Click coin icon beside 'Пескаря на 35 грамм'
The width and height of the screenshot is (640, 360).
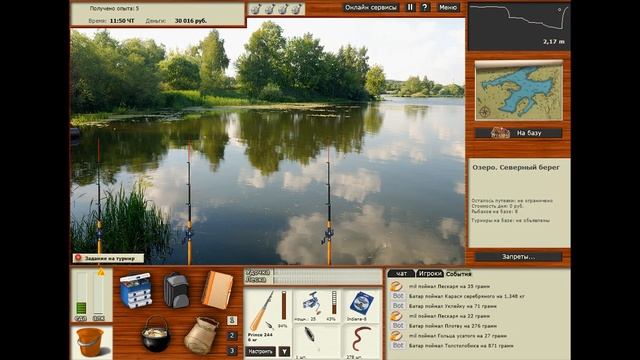click(396, 286)
